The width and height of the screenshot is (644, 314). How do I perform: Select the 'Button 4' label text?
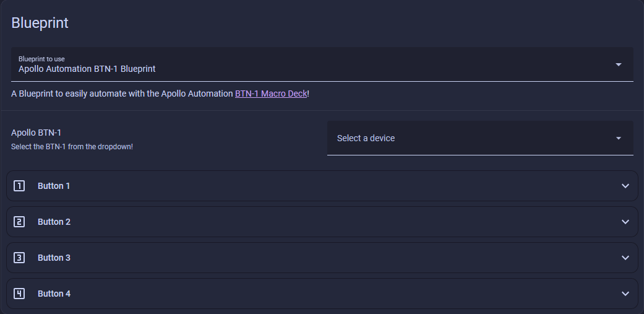click(x=54, y=294)
